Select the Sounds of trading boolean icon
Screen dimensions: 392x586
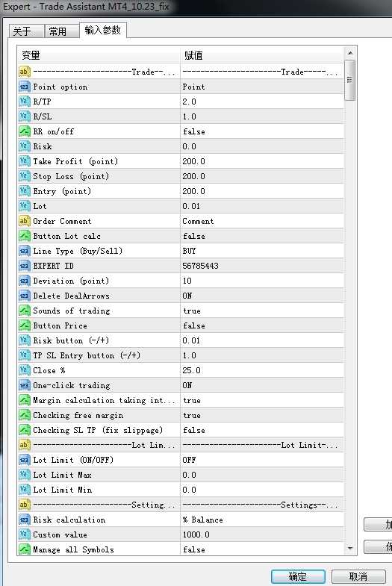[25, 311]
